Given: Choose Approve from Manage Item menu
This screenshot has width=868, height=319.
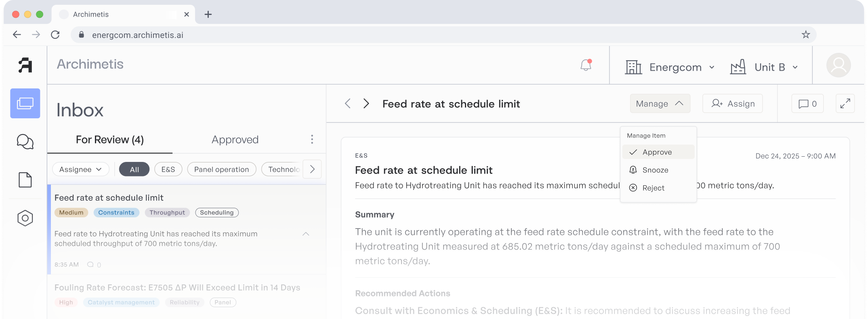Looking at the screenshot, I should [658, 152].
